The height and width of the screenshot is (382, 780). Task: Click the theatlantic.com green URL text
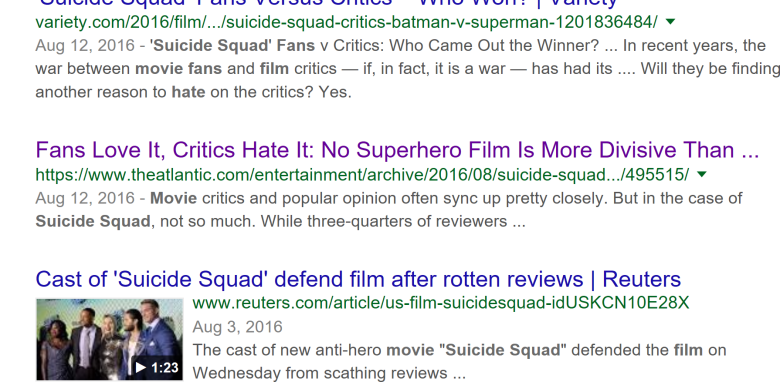point(363,175)
